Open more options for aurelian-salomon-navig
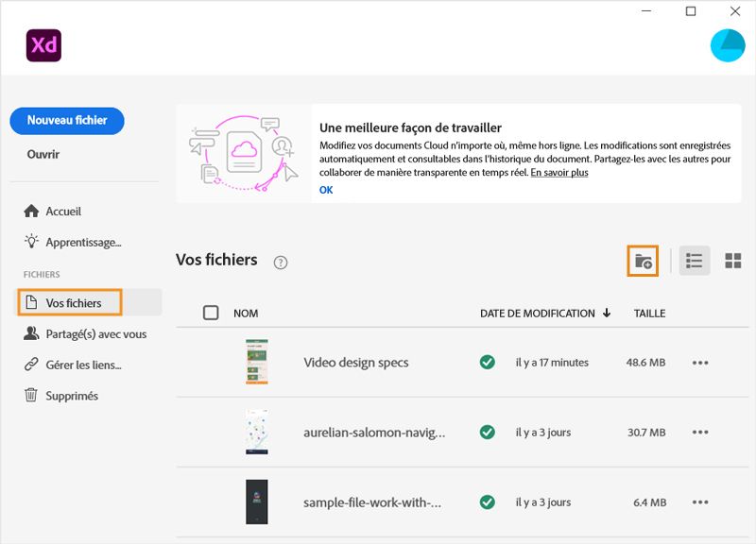The height and width of the screenshot is (544, 756). 700,433
